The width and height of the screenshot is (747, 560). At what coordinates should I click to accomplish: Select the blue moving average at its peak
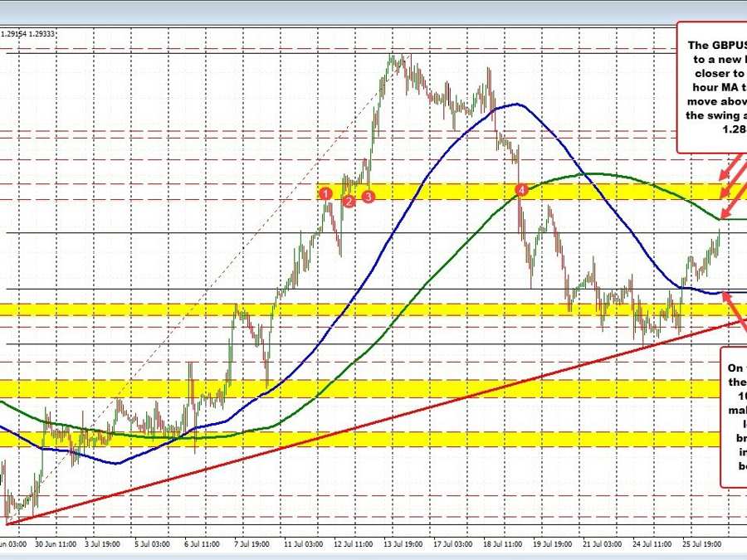coord(516,105)
